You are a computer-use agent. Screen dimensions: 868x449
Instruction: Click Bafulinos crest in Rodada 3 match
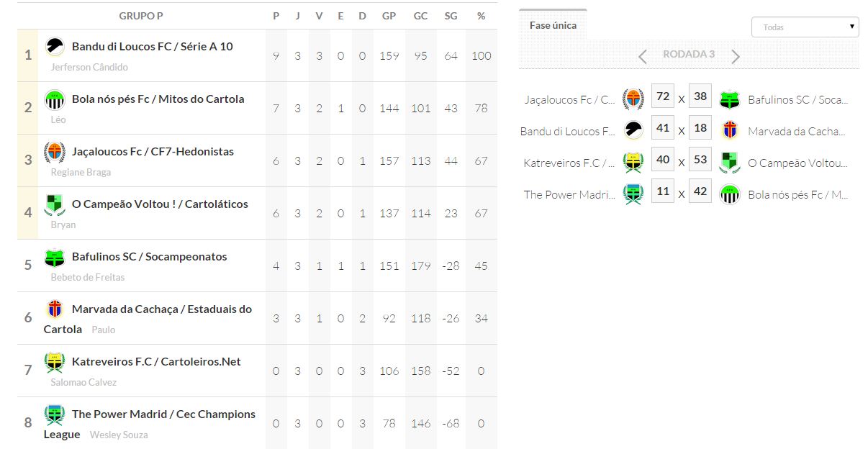click(x=730, y=99)
